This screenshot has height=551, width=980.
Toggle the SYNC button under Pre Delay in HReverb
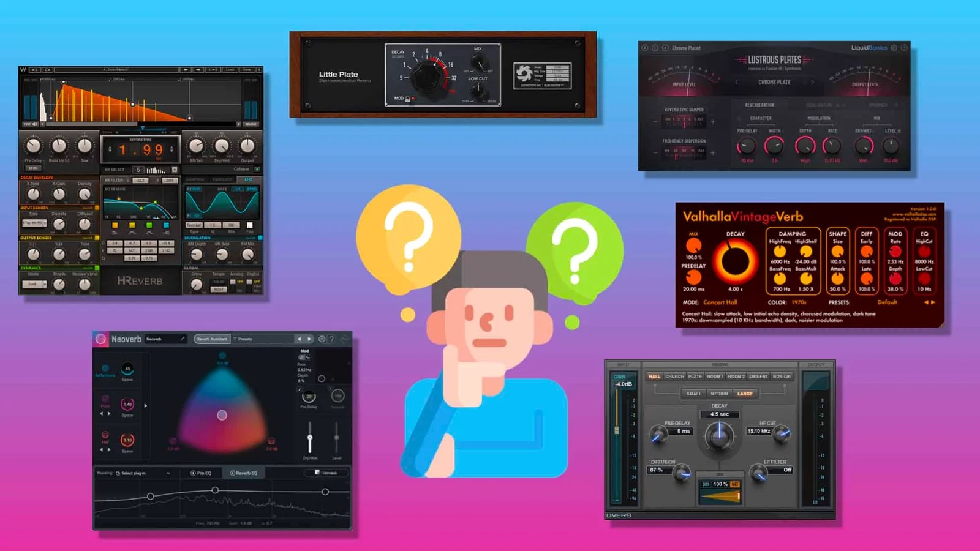32,167
